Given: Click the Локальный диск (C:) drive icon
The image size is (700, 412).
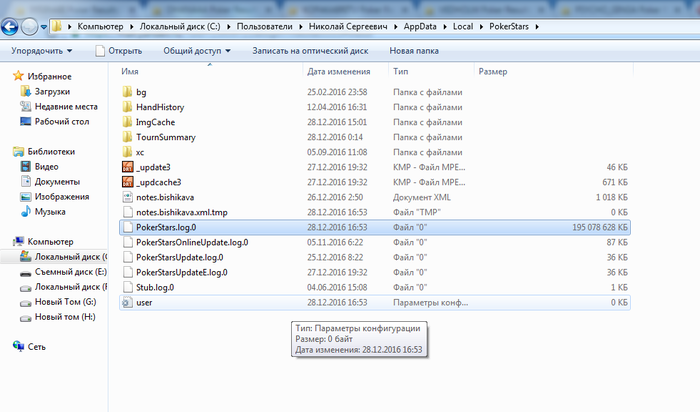Looking at the screenshot, I should [26, 256].
